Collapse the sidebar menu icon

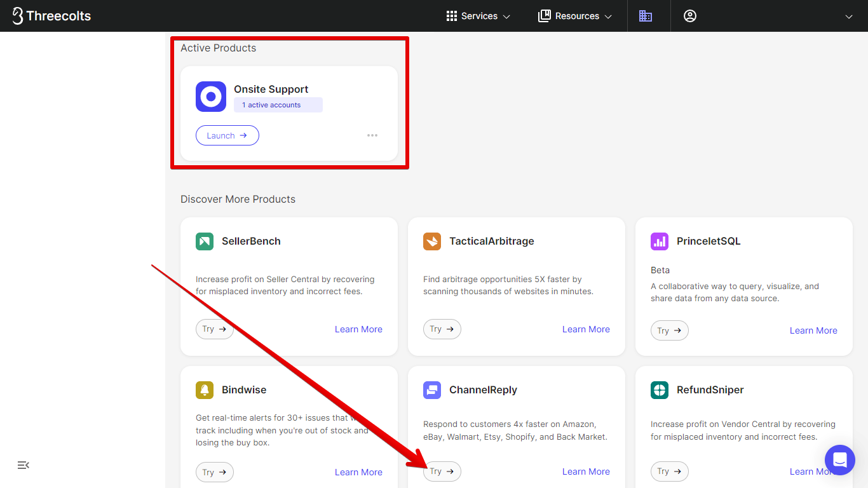[x=24, y=465]
